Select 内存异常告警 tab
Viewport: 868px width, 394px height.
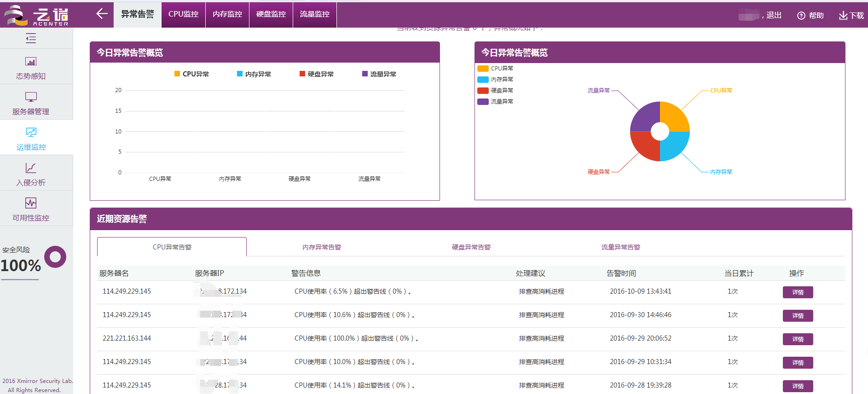pyautogui.click(x=322, y=247)
